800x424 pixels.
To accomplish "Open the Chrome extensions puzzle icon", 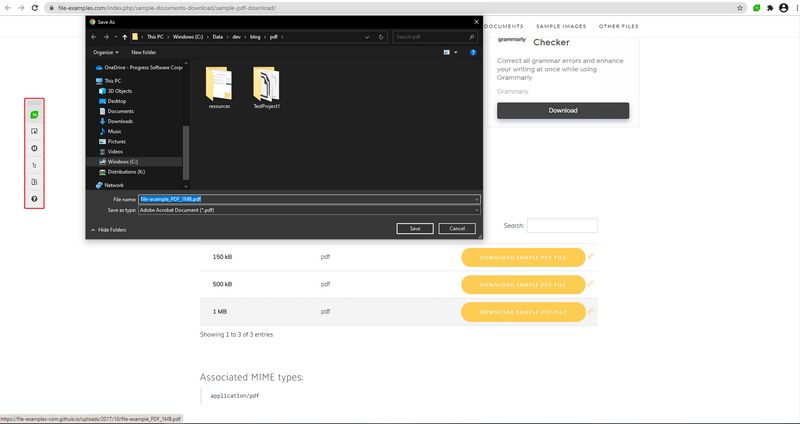I will [770, 8].
